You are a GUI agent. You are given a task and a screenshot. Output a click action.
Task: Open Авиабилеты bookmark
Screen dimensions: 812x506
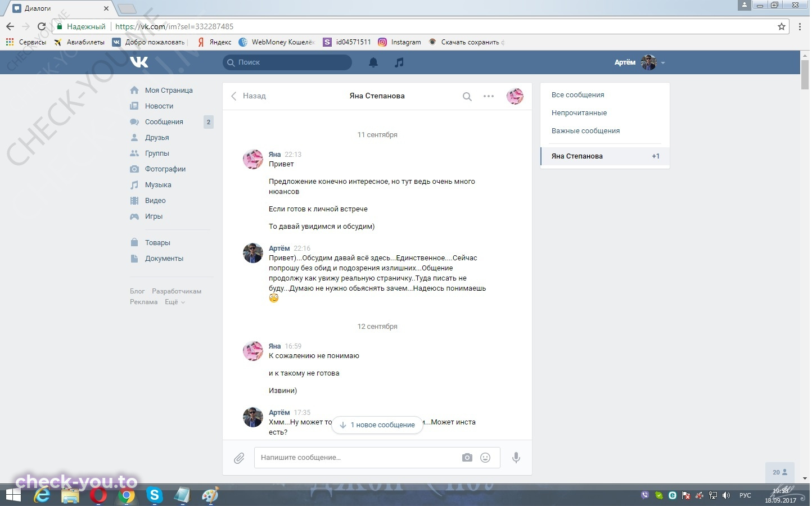click(x=79, y=42)
